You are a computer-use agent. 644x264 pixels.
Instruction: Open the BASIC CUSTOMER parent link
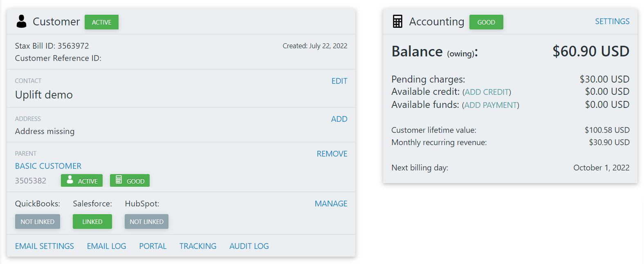(x=48, y=166)
